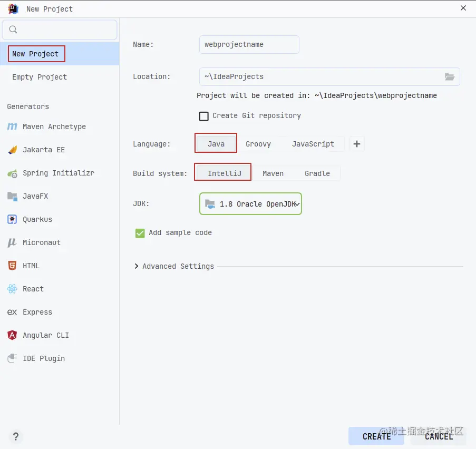Click the IntelliJ IDEA logo in title bar
476x449 pixels.
click(13, 9)
